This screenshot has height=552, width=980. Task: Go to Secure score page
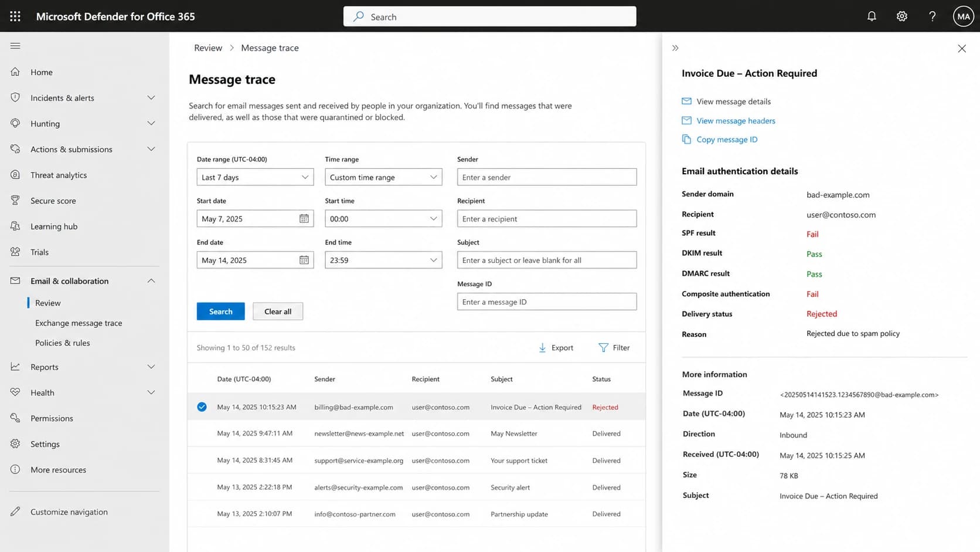click(53, 200)
